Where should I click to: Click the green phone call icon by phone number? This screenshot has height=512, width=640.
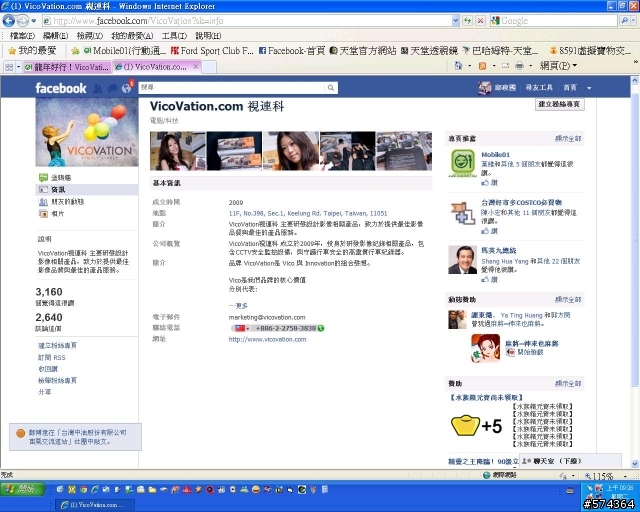pyautogui.click(x=321, y=328)
